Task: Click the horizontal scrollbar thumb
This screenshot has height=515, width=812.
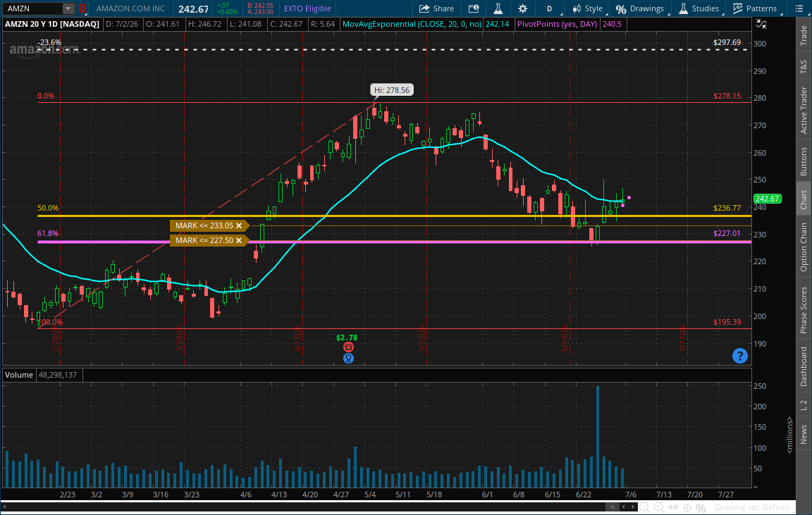Action: [x=613, y=507]
